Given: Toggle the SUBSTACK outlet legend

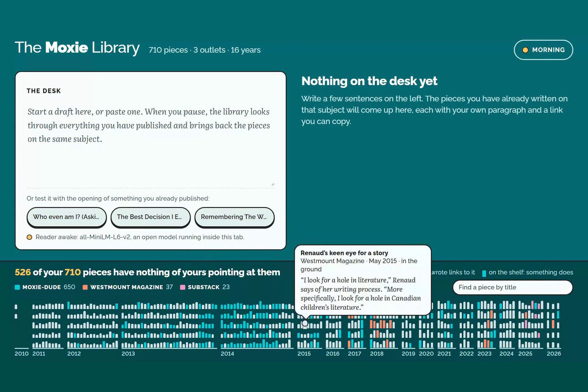Looking at the screenshot, I should [x=205, y=287].
